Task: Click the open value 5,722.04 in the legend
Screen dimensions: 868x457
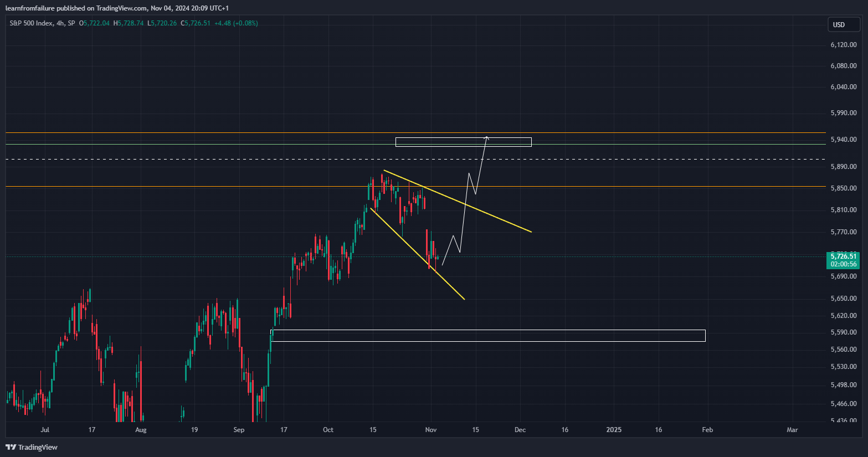Action: (x=97, y=23)
